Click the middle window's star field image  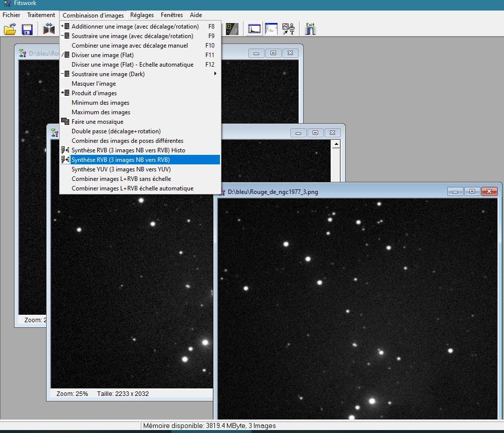[132, 291]
